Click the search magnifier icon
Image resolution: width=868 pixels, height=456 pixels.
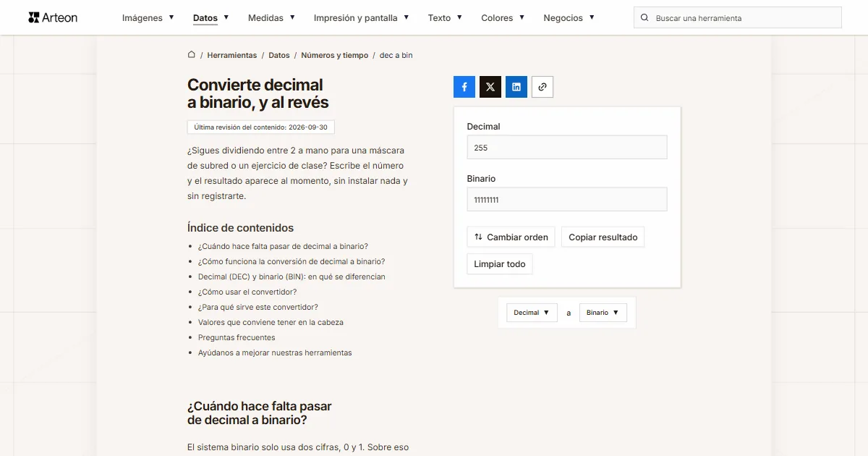tap(644, 17)
